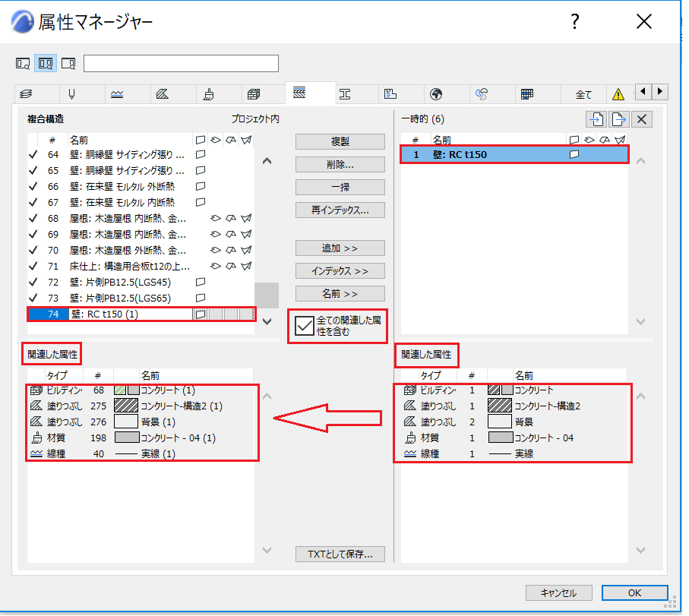
Task: Click the 一掃 button
Action: click(x=340, y=187)
